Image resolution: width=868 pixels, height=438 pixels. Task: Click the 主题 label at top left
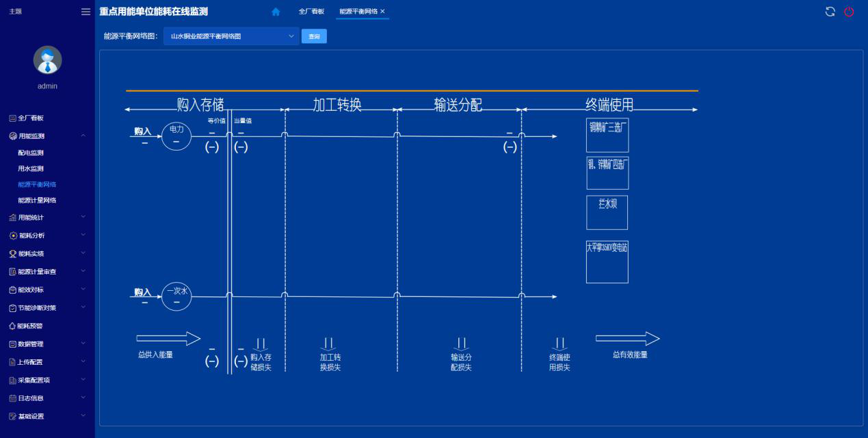point(14,12)
